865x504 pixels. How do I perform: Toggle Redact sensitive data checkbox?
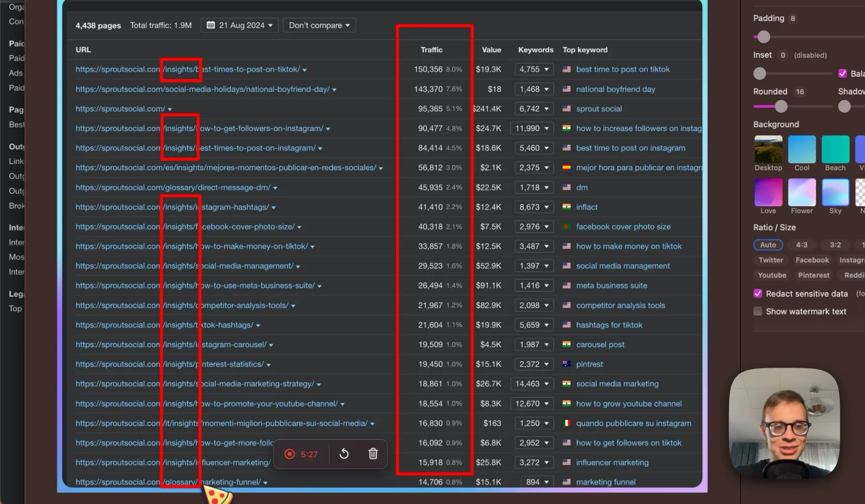click(x=758, y=294)
